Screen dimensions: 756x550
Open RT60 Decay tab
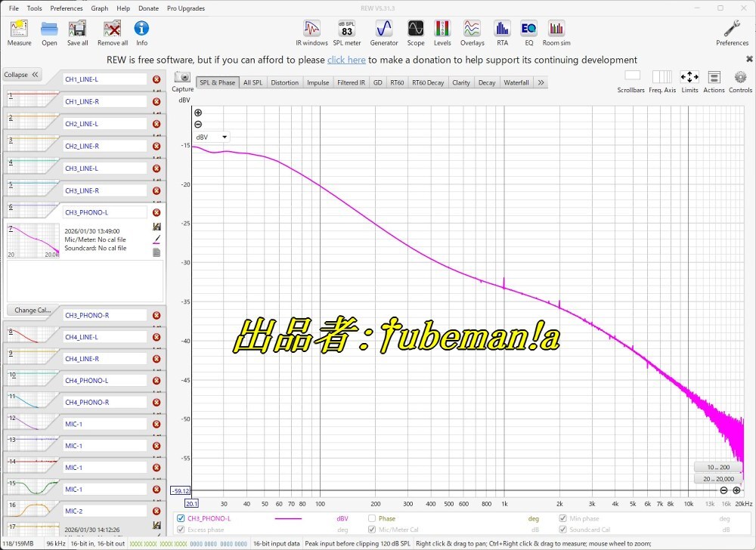click(428, 82)
